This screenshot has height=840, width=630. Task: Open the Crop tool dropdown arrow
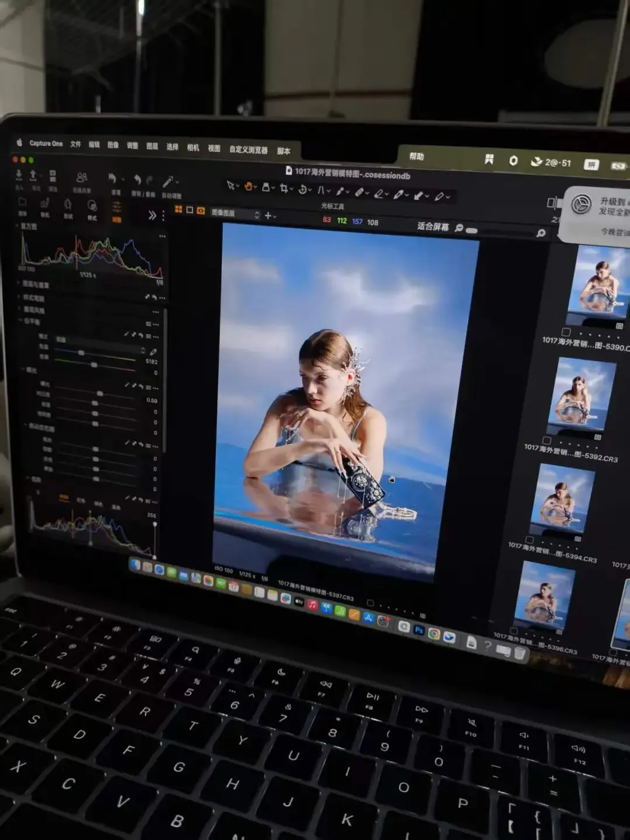coord(290,189)
